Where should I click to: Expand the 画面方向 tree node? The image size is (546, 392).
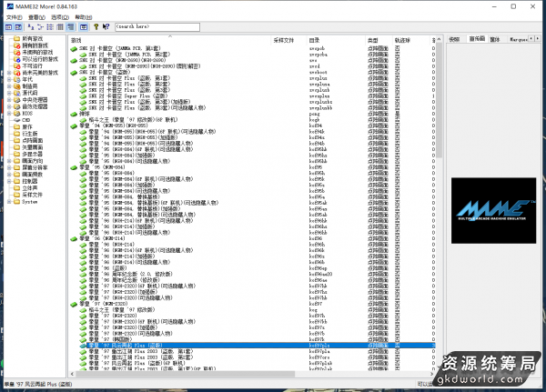click(9, 161)
